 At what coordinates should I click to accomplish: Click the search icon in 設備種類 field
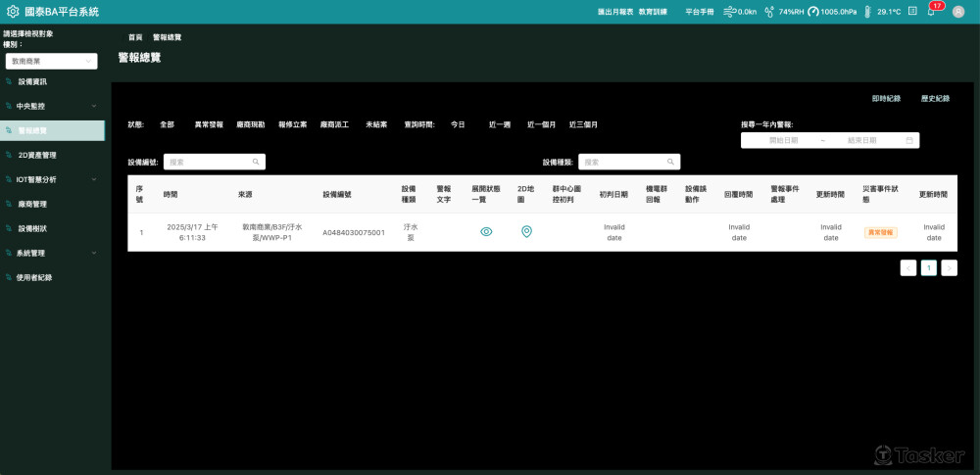coord(670,162)
